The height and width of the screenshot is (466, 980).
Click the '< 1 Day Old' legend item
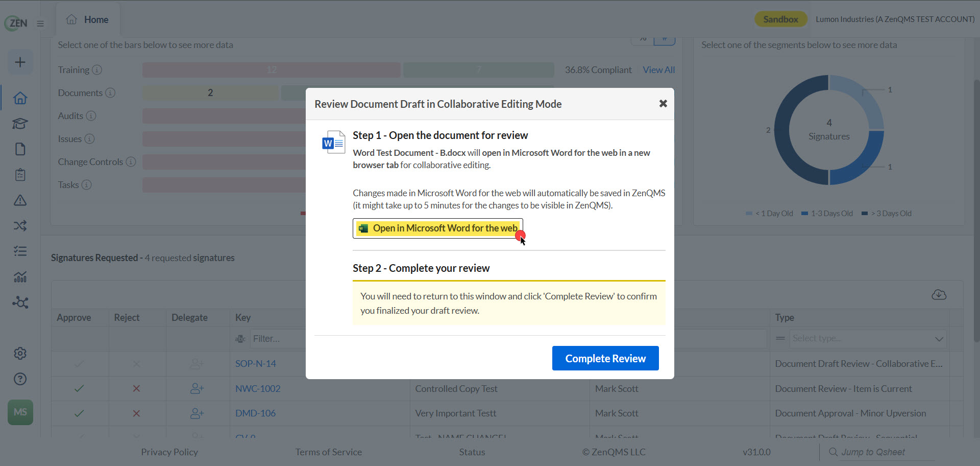coord(769,214)
